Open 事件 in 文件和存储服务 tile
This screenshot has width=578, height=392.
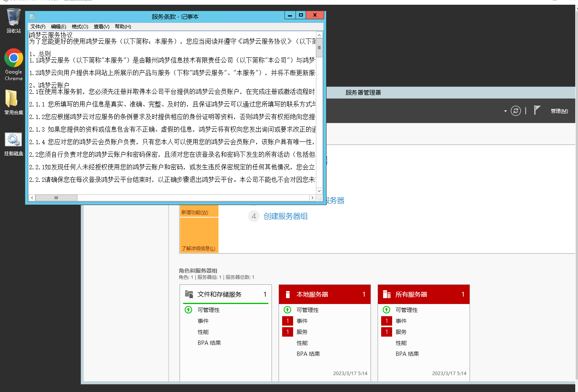pyautogui.click(x=203, y=321)
